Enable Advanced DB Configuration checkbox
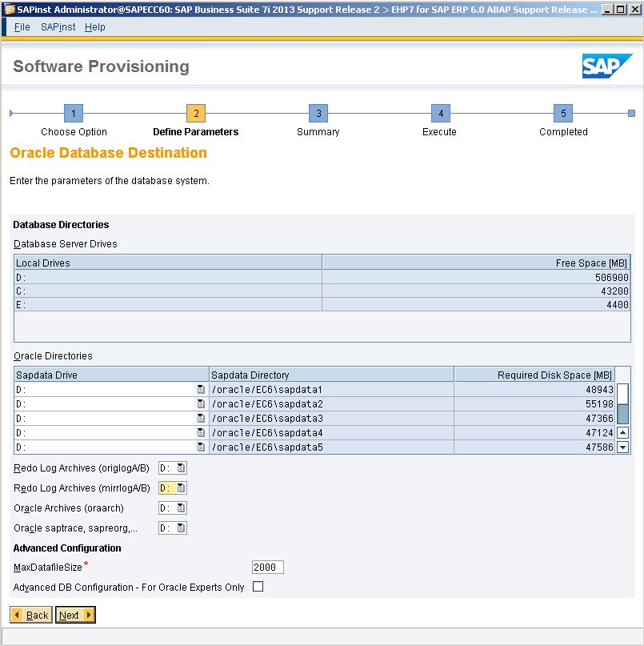This screenshot has width=644, height=646. pos(258,586)
